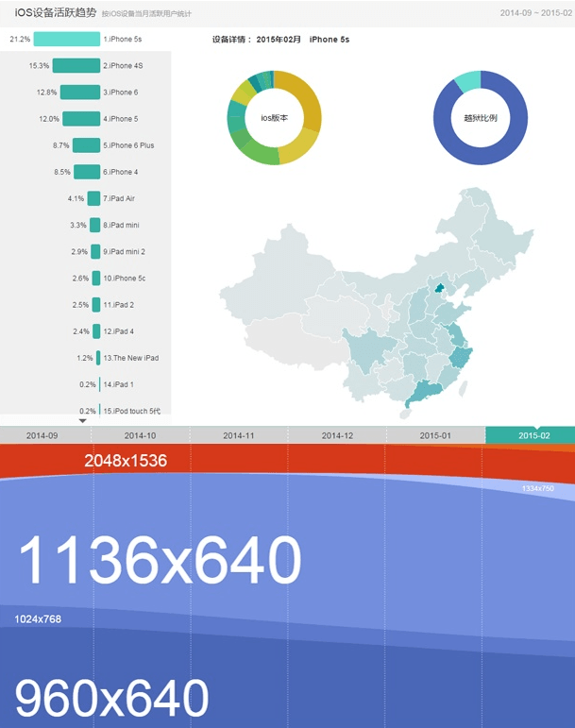Click the iOS版本 donut chart center
This screenshot has width=575, height=728.
pos(274,118)
